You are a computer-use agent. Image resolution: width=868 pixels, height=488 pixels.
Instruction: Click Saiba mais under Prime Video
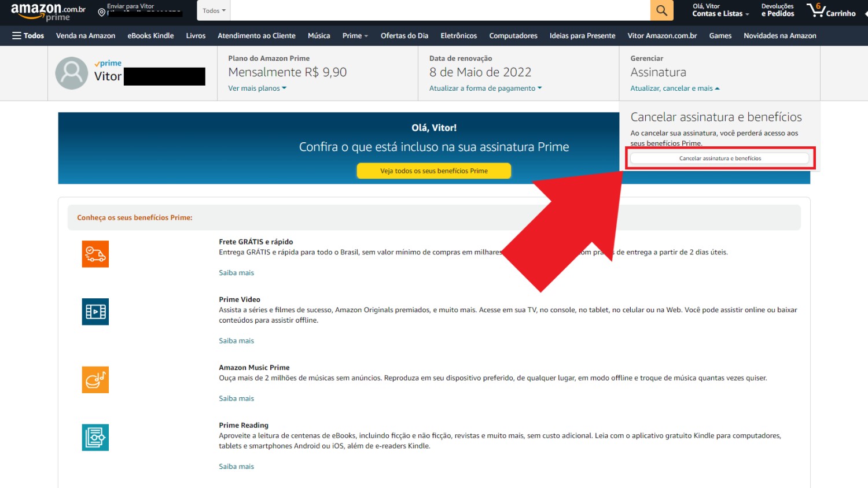236,341
